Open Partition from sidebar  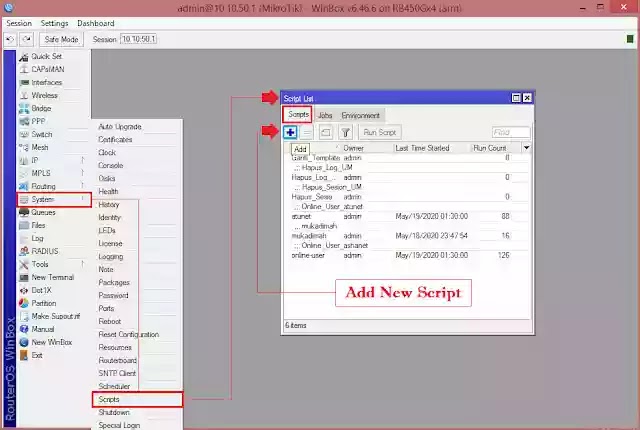pyautogui.click(x=44, y=304)
